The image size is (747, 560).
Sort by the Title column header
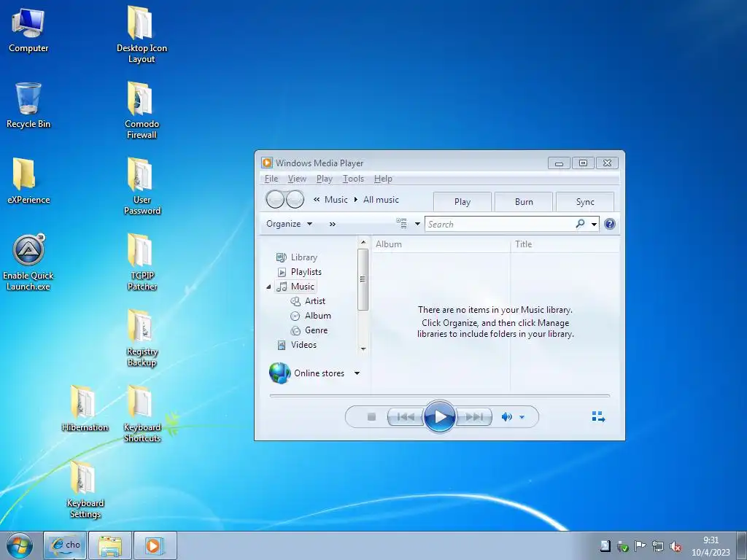(565, 244)
